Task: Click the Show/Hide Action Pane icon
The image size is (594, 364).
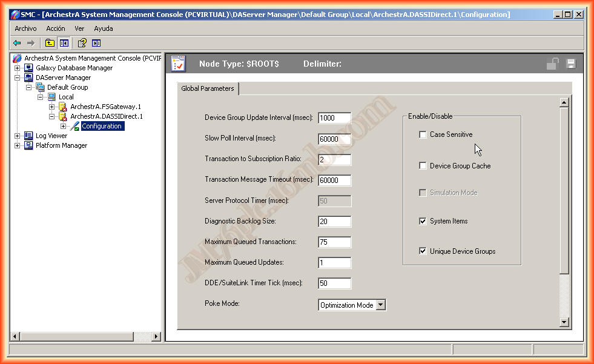Action: point(96,43)
